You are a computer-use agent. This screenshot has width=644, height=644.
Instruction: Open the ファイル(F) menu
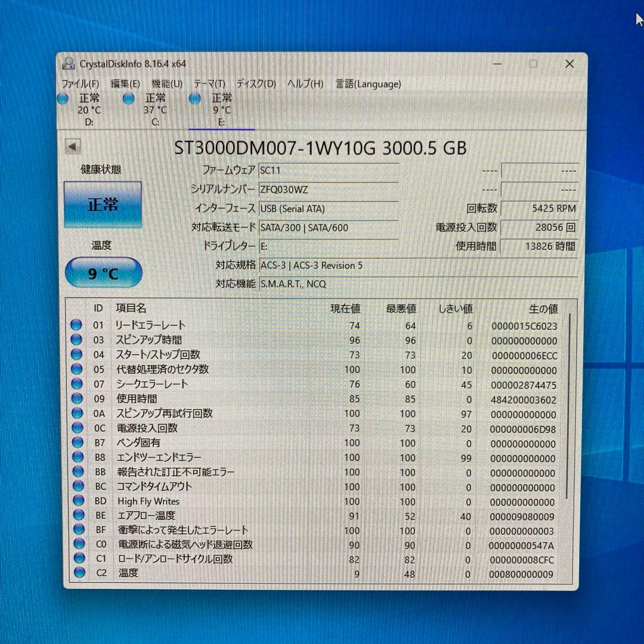(x=80, y=84)
